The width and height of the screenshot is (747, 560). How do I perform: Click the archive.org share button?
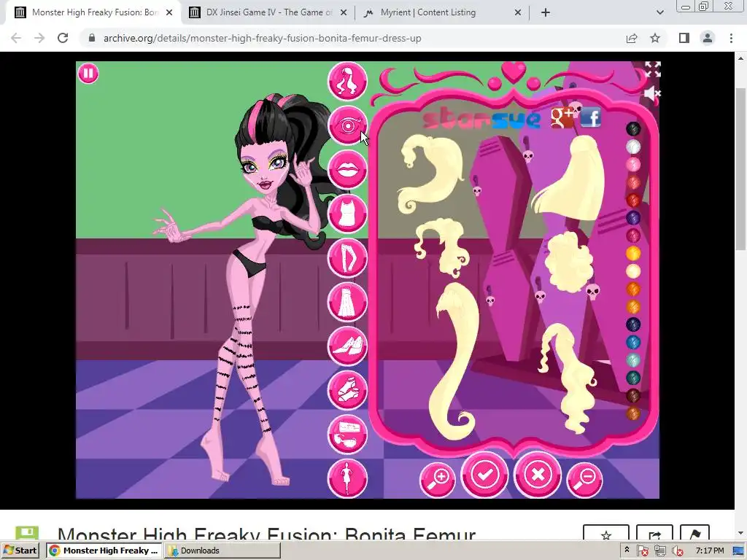pyautogui.click(x=654, y=533)
